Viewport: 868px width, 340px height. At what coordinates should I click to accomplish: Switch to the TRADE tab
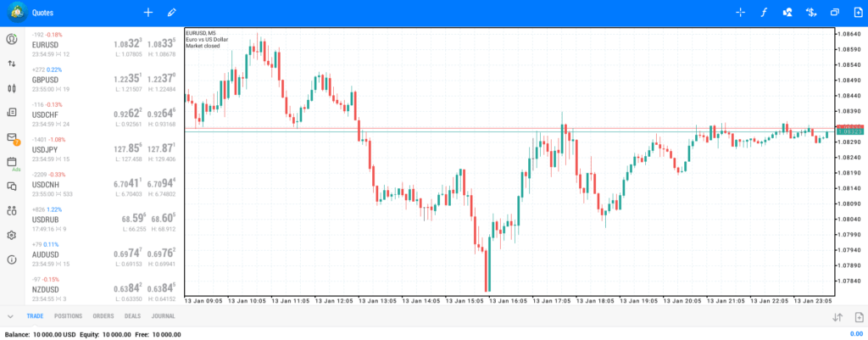click(x=35, y=316)
